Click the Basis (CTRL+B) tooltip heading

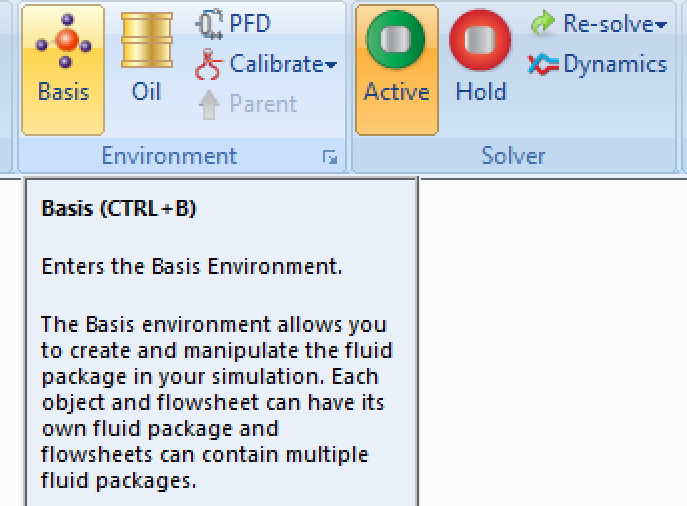click(x=119, y=209)
